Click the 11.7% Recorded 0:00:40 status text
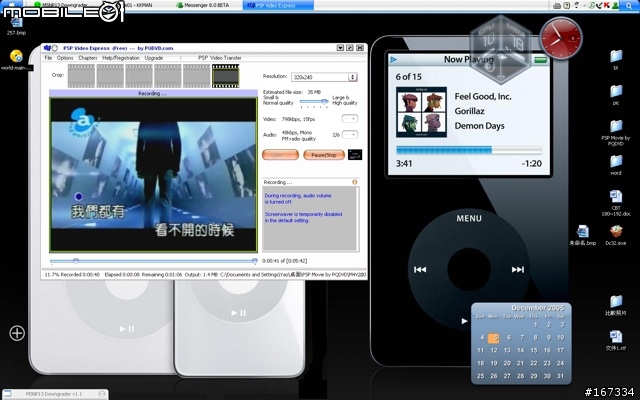Image resolution: width=640 pixels, height=400 pixels. (72, 275)
